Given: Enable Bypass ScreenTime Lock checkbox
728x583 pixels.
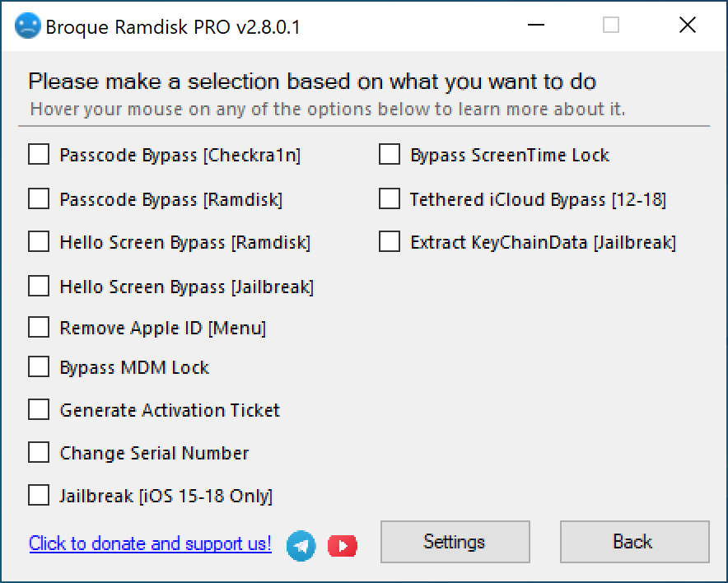Looking at the screenshot, I should tap(390, 154).
